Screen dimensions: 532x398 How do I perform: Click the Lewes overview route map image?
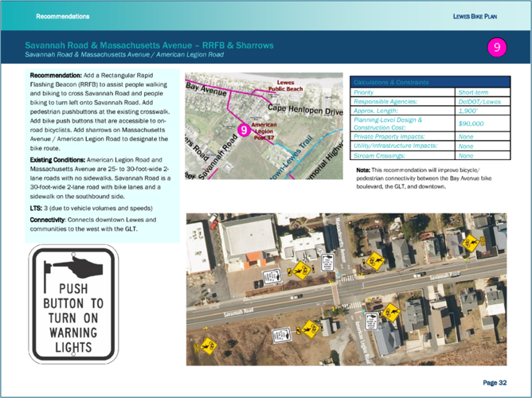(x=264, y=126)
